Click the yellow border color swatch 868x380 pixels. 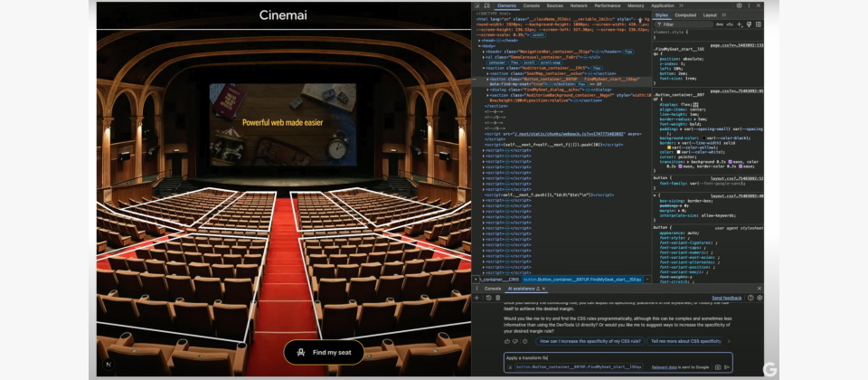669,147
